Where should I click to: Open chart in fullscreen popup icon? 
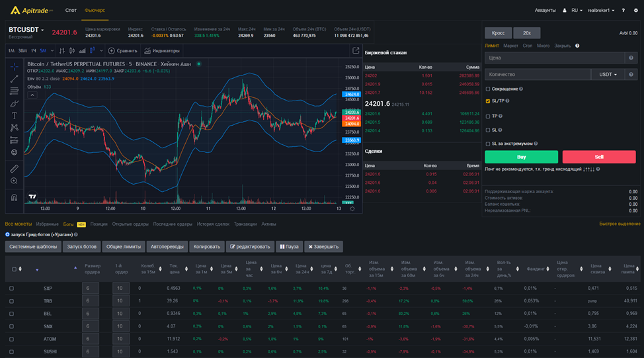click(x=356, y=51)
